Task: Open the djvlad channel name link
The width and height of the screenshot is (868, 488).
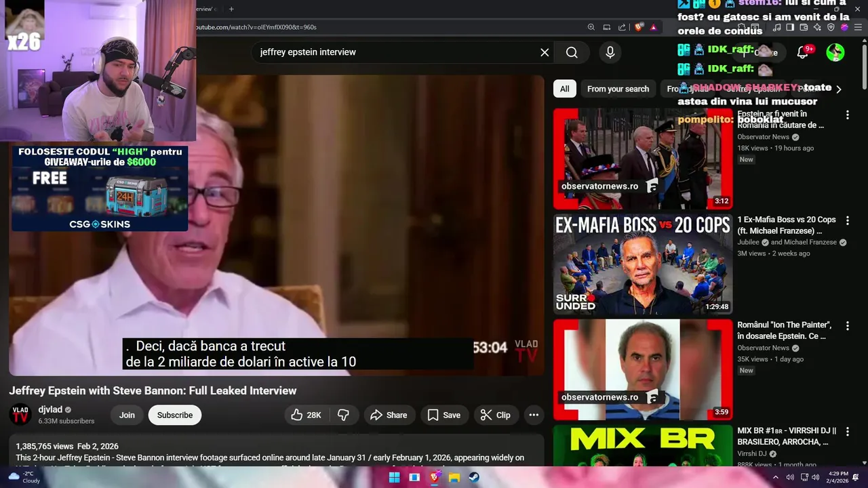Action: (x=50, y=409)
